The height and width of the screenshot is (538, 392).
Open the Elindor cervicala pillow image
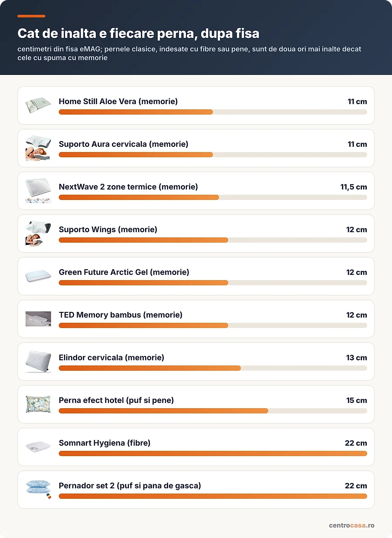[x=38, y=362]
